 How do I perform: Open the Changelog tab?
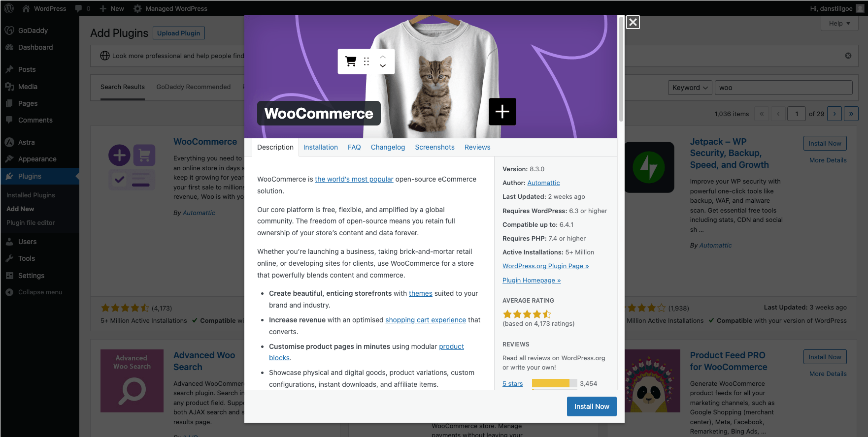click(388, 147)
